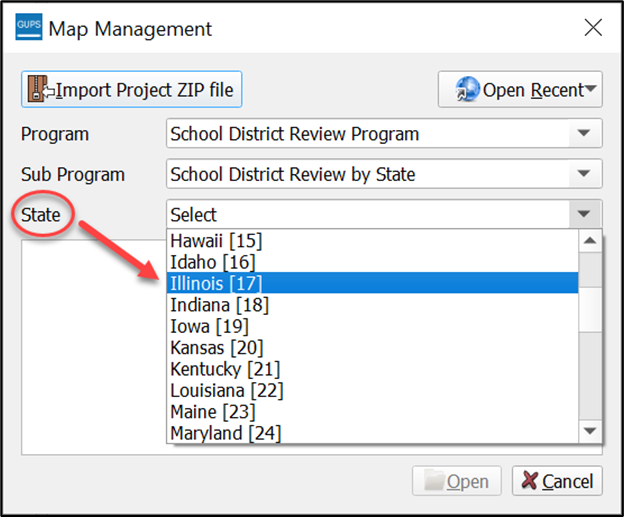Viewport: 624px width, 517px height.
Task: Expand the Program dropdown arrow
Action: coord(584,133)
